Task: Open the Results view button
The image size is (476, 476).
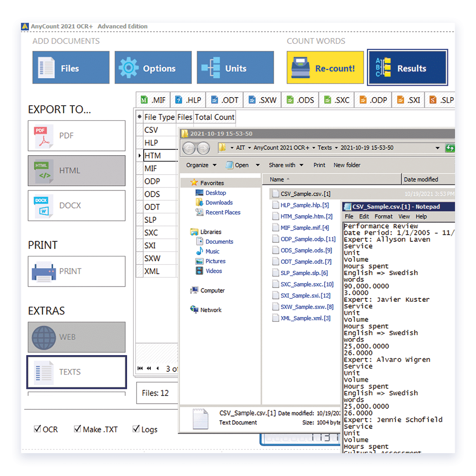Action: tap(407, 68)
